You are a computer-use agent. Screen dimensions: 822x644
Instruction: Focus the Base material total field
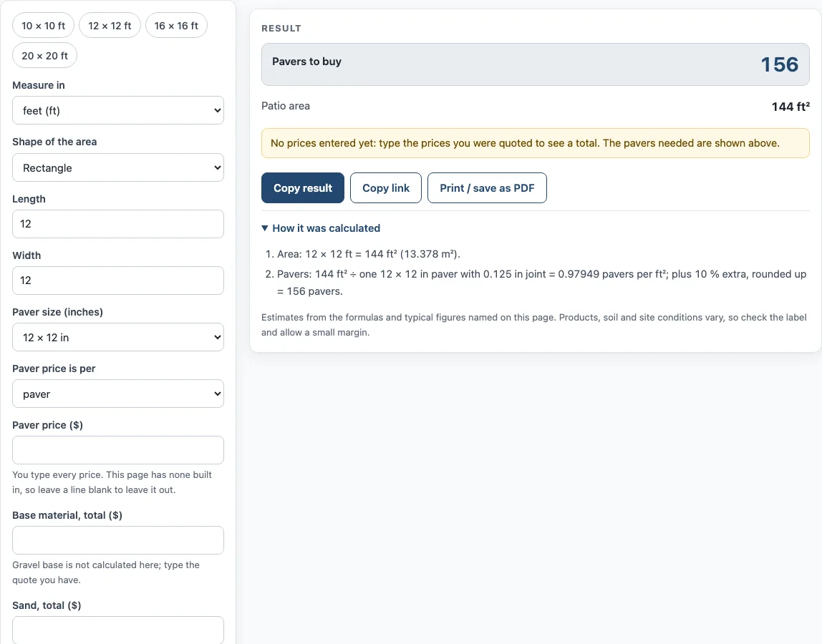pos(118,541)
